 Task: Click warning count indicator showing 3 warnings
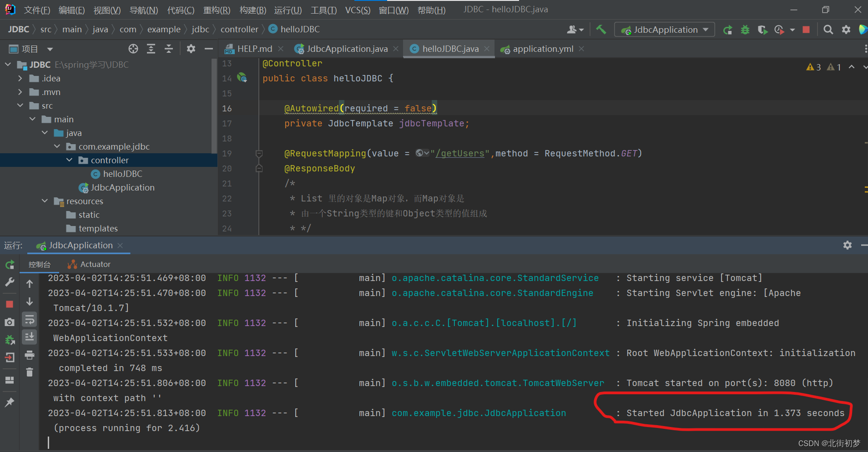[x=814, y=67]
